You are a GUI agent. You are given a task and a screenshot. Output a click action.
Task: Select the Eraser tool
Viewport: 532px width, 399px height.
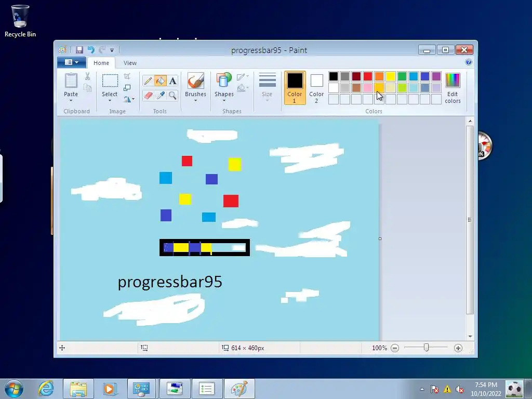tap(148, 96)
